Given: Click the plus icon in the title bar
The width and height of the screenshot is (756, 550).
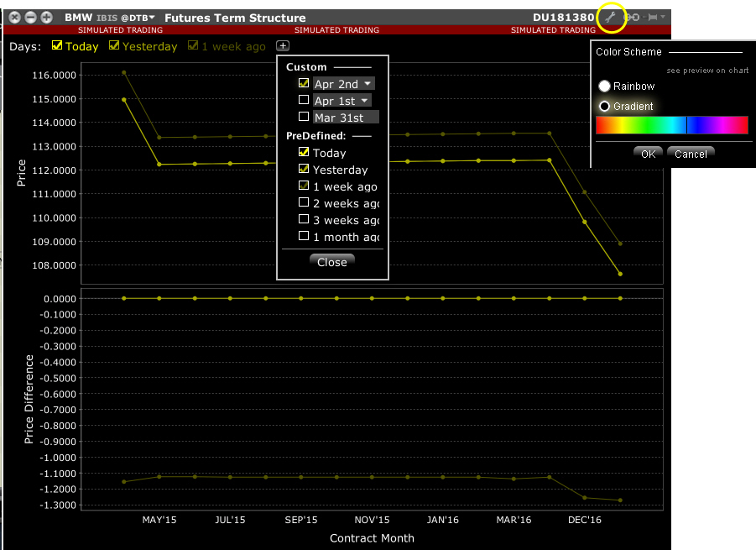Looking at the screenshot, I should pos(46,16).
